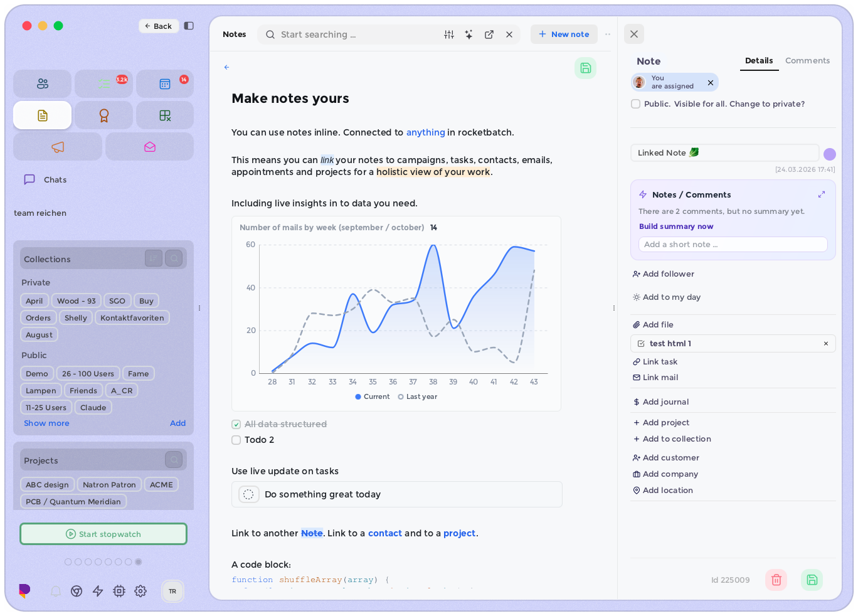The image size is (858, 616).
Task: Click the Add link in Collections
Action: point(177,423)
